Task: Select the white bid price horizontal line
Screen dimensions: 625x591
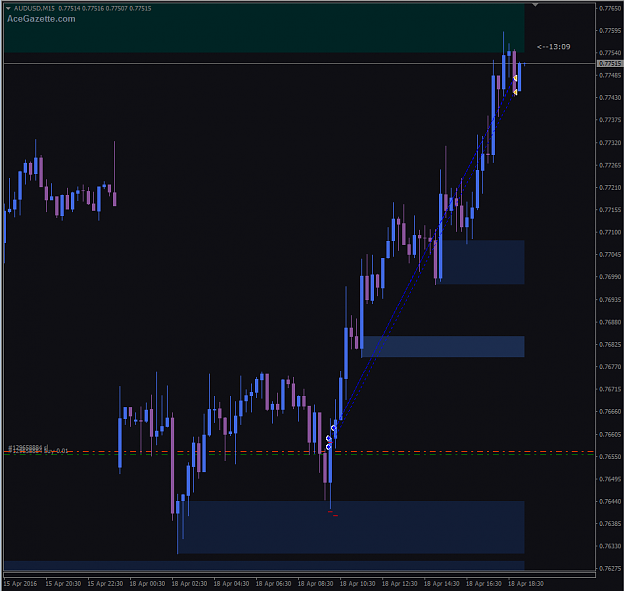Action: (x=299, y=63)
